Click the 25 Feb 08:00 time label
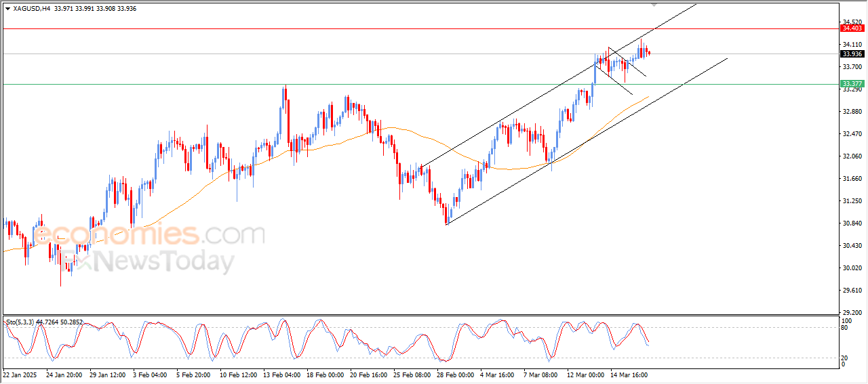The height and width of the screenshot is (384, 868). (x=412, y=374)
